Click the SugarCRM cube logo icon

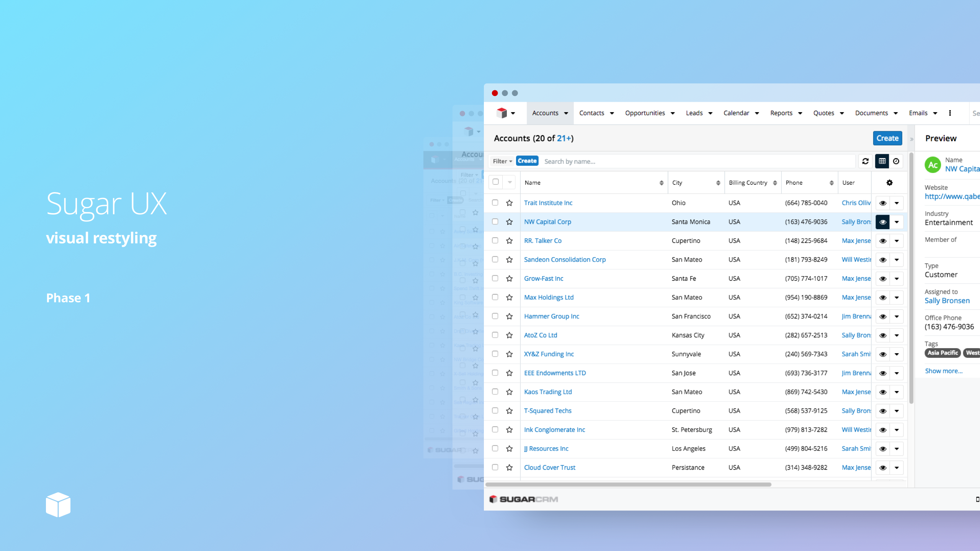pyautogui.click(x=501, y=113)
